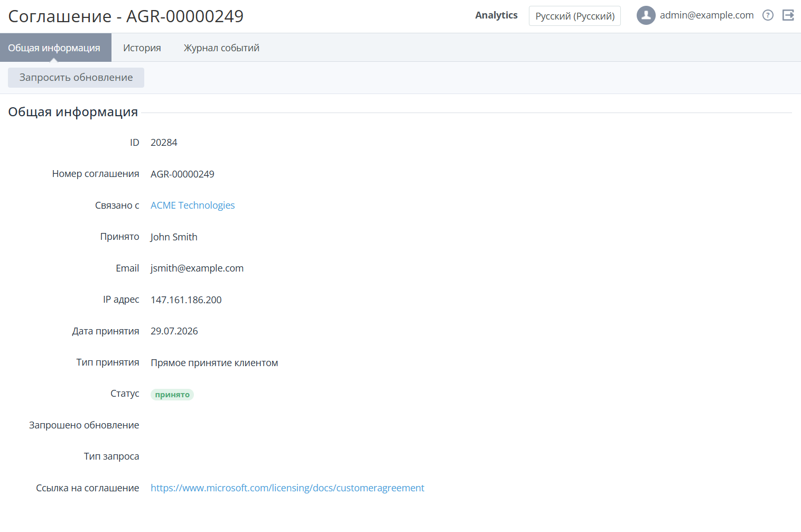The width and height of the screenshot is (801, 532).
Task: Open the help question mark icon
Action: (768, 15)
